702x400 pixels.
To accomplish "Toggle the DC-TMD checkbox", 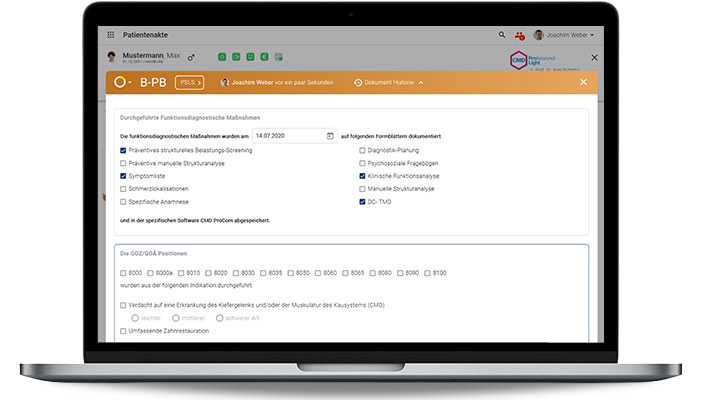I will [x=362, y=201].
